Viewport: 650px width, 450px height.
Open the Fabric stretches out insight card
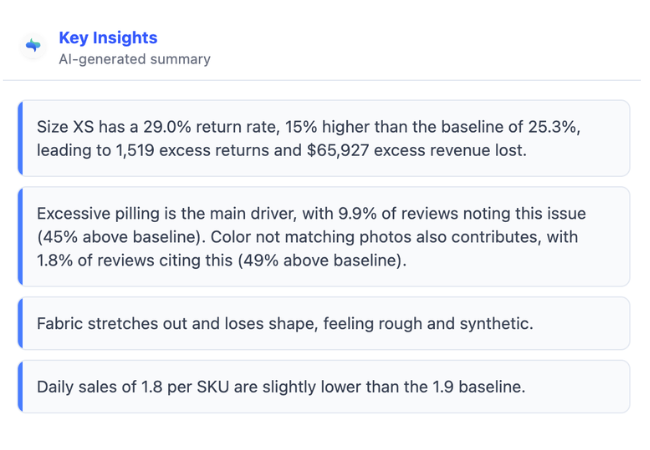324,323
